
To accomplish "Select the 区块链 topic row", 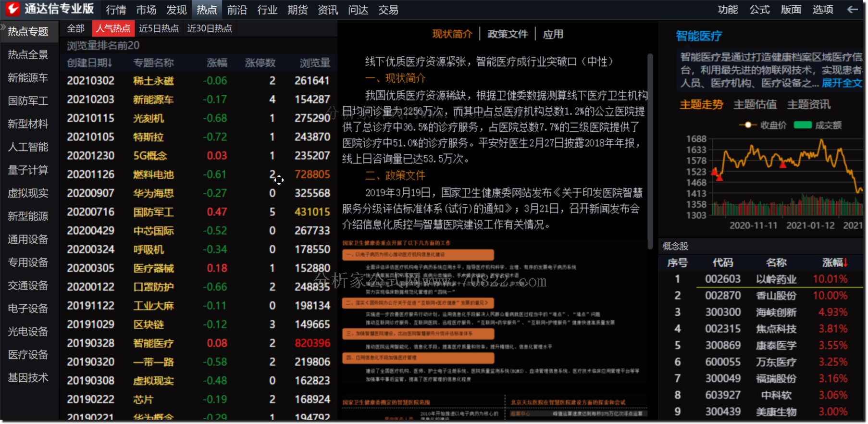I will 198,324.
